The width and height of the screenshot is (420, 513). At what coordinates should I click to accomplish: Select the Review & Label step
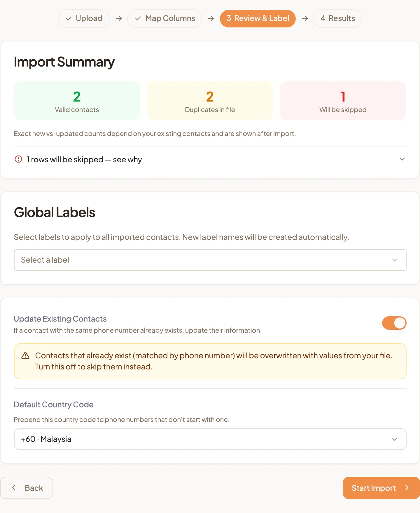[x=258, y=19]
